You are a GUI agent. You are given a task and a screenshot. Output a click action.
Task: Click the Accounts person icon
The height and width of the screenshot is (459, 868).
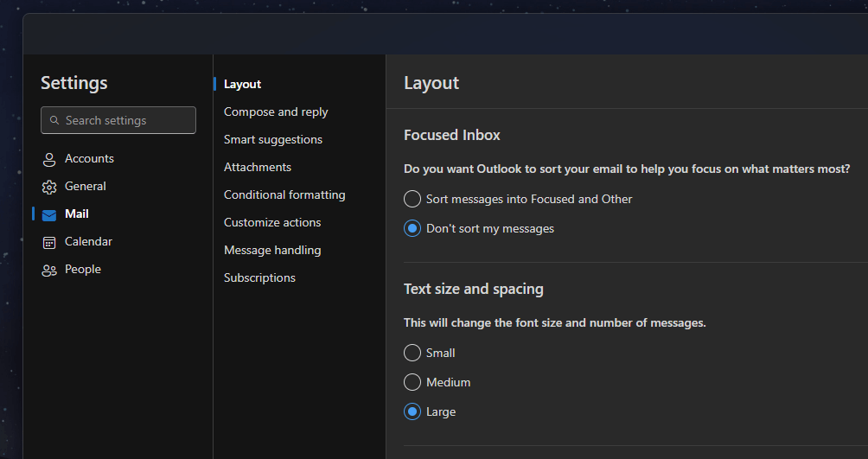[x=49, y=159]
